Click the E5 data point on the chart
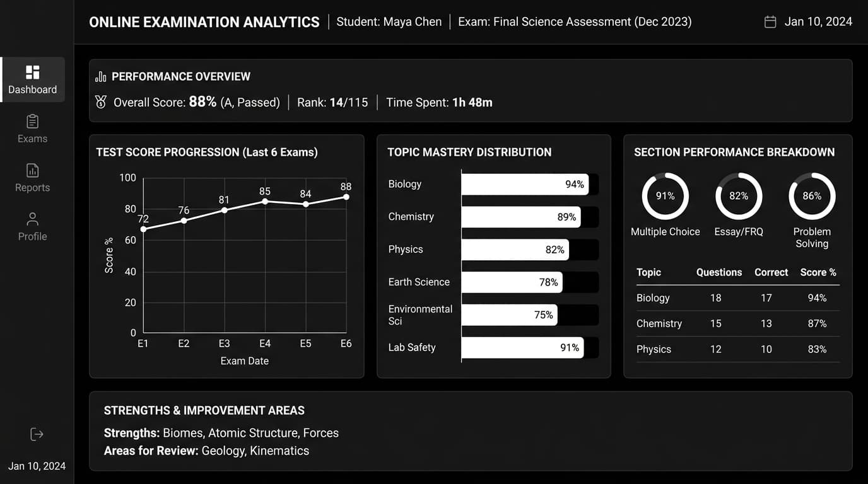The image size is (868, 484). [x=305, y=204]
